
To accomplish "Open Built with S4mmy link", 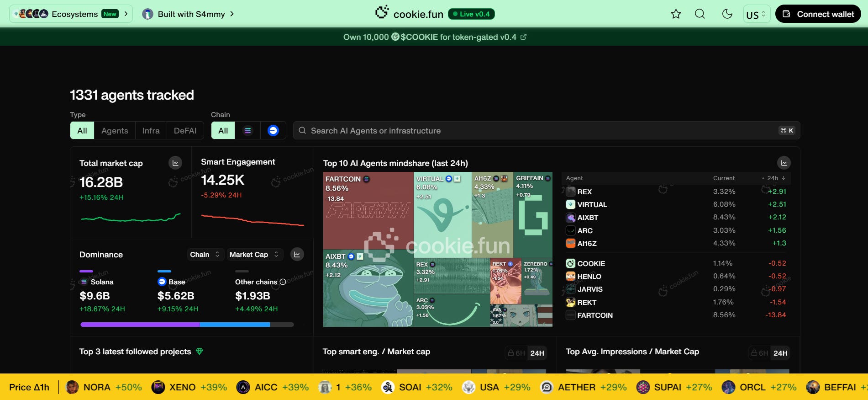I will click(x=188, y=14).
